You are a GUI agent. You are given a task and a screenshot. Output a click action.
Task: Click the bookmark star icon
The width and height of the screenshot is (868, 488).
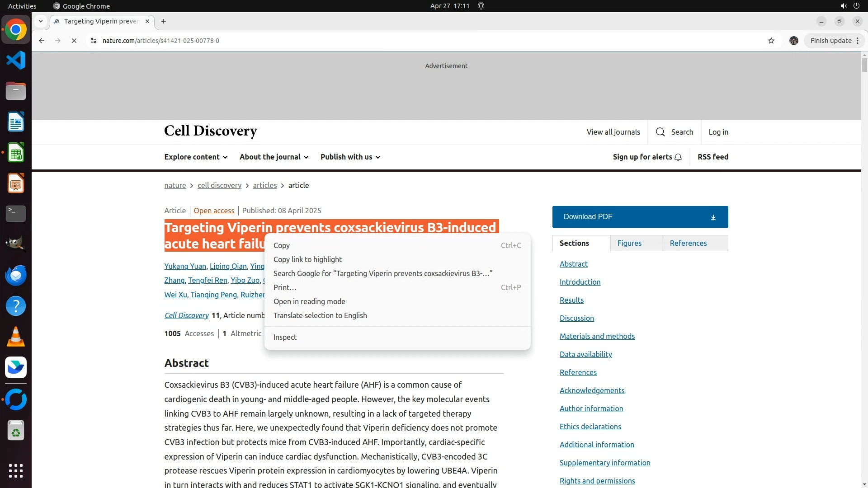[771, 41]
